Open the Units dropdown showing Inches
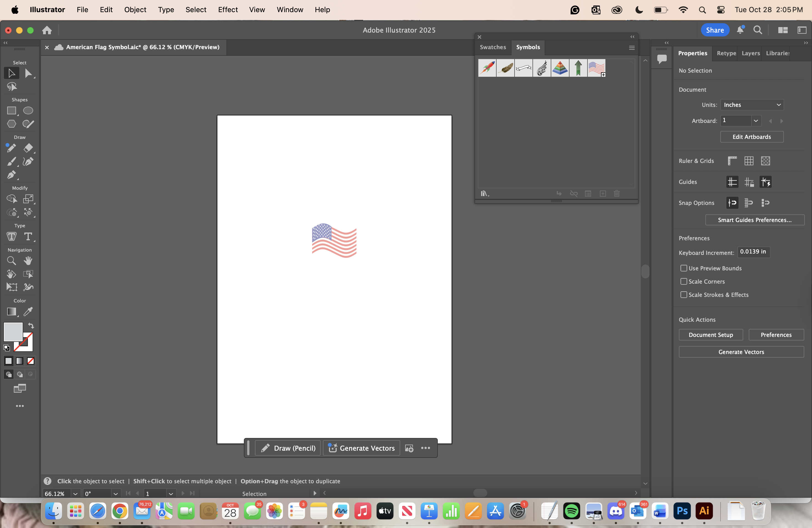812x528 pixels. coord(753,105)
